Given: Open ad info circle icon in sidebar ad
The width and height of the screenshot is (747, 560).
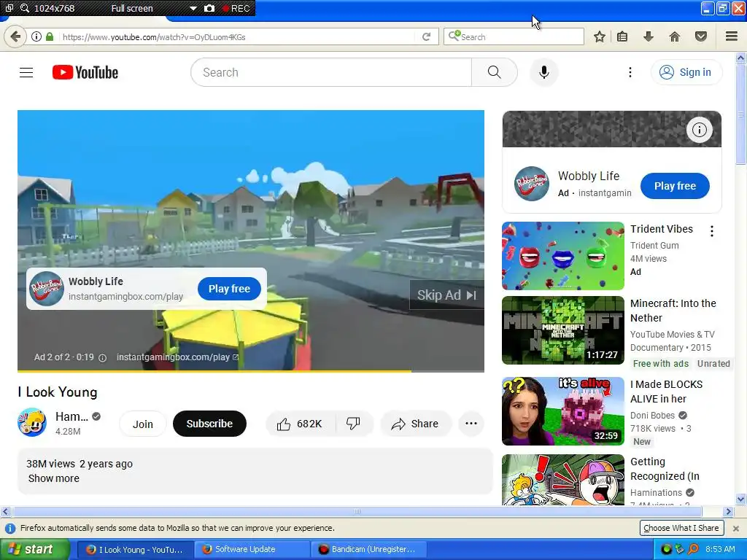Looking at the screenshot, I should [x=699, y=130].
